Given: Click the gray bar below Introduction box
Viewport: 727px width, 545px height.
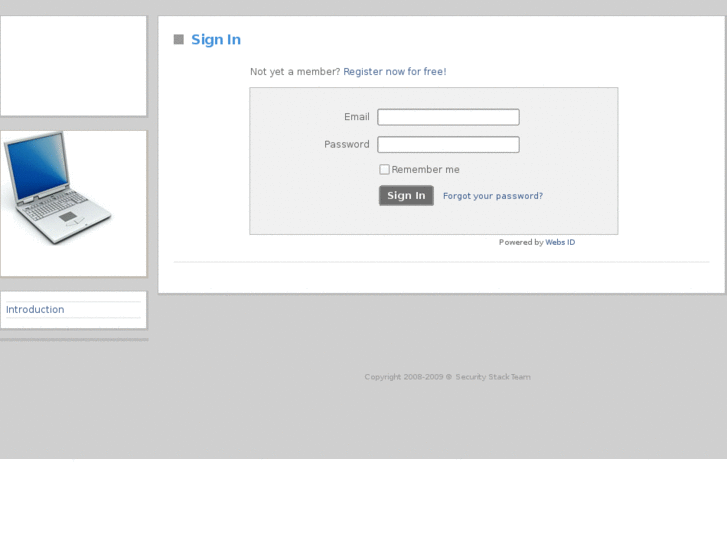Looking at the screenshot, I should (x=74, y=340).
